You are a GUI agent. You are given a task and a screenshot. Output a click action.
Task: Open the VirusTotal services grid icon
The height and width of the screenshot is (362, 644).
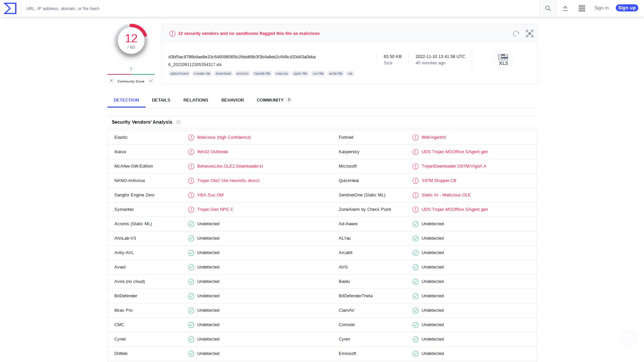click(x=582, y=8)
